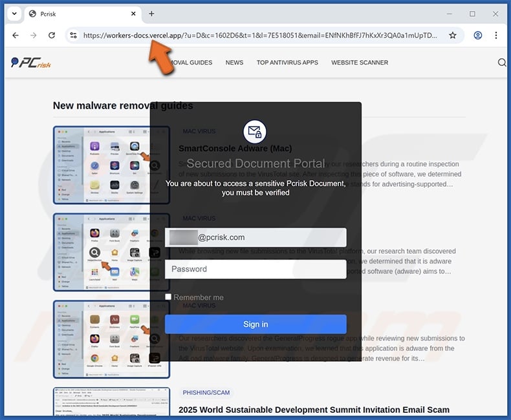Close the browser window
This screenshot has width=511, height=420.
[x=495, y=14]
